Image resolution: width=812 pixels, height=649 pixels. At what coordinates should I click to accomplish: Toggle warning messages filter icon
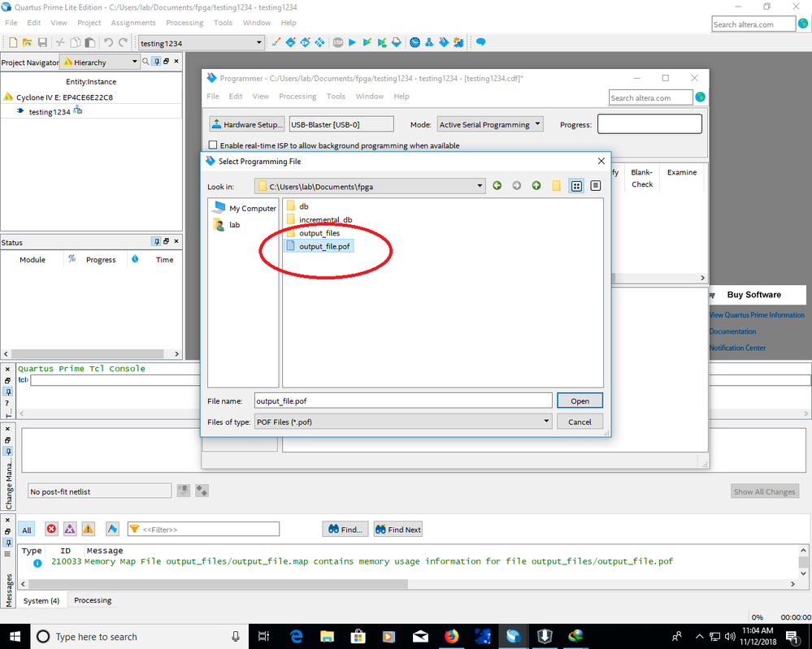point(89,529)
